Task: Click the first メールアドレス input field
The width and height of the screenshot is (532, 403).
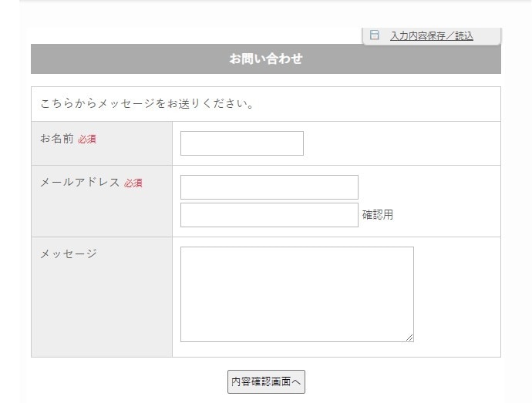Action: tap(269, 187)
